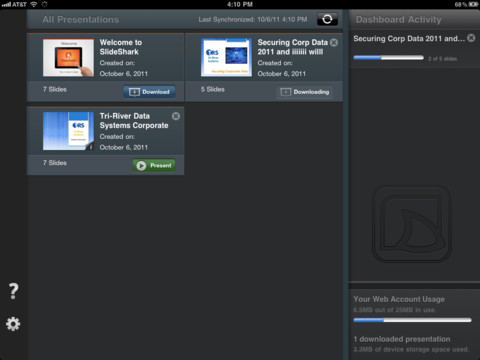
Task: Click Your Web Account Usage heading
Action: (x=399, y=299)
